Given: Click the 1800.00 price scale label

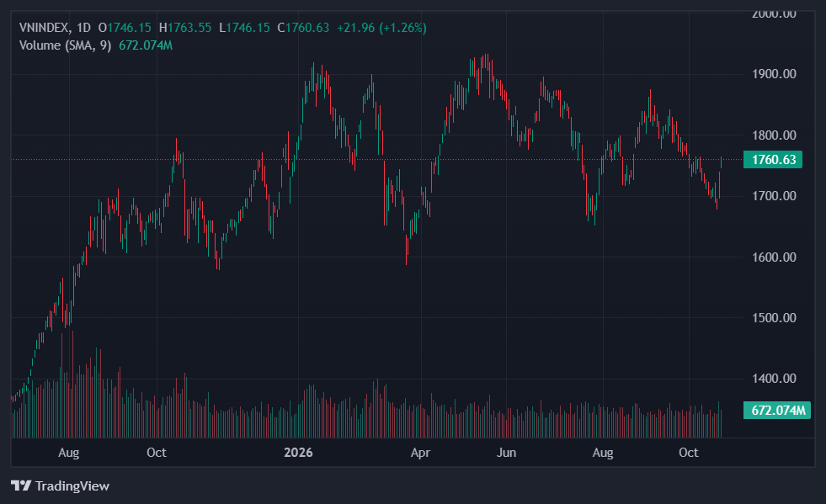Looking at the screenshot, I should 774,135.
